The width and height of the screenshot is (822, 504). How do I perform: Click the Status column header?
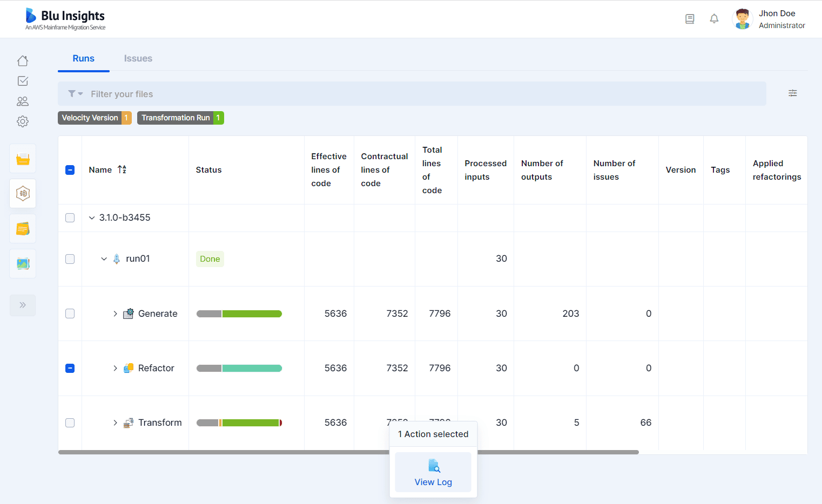(x=209, y=170)
